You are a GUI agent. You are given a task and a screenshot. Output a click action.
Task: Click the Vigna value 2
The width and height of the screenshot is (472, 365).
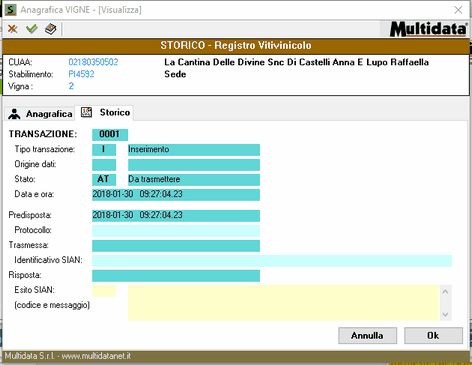(x=71, y=86)
